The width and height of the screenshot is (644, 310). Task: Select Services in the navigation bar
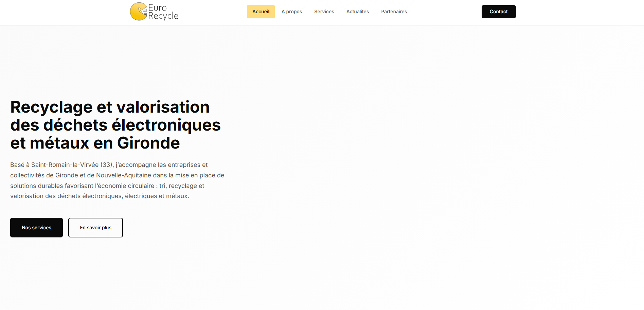click(x=324, y=12)
